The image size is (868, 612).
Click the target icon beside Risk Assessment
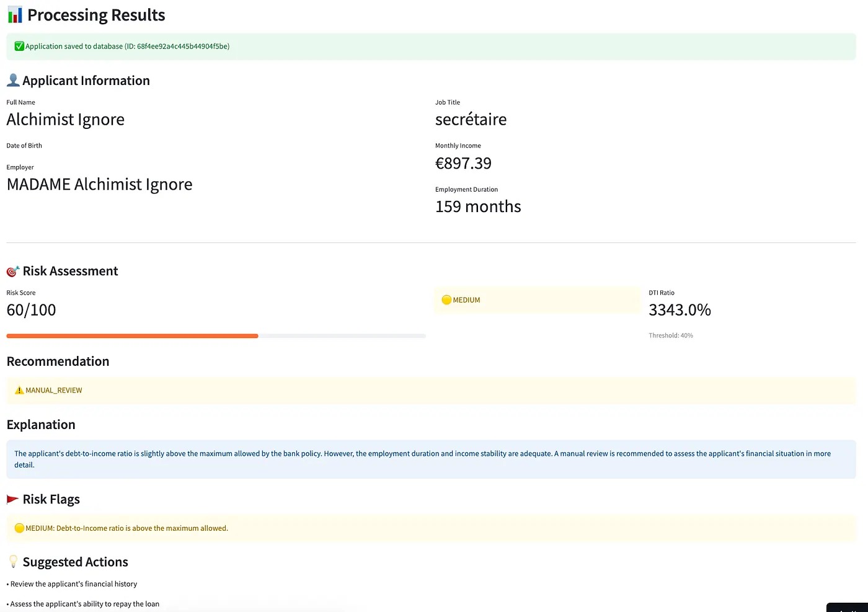pyautogui.click(x=13, y=272)
